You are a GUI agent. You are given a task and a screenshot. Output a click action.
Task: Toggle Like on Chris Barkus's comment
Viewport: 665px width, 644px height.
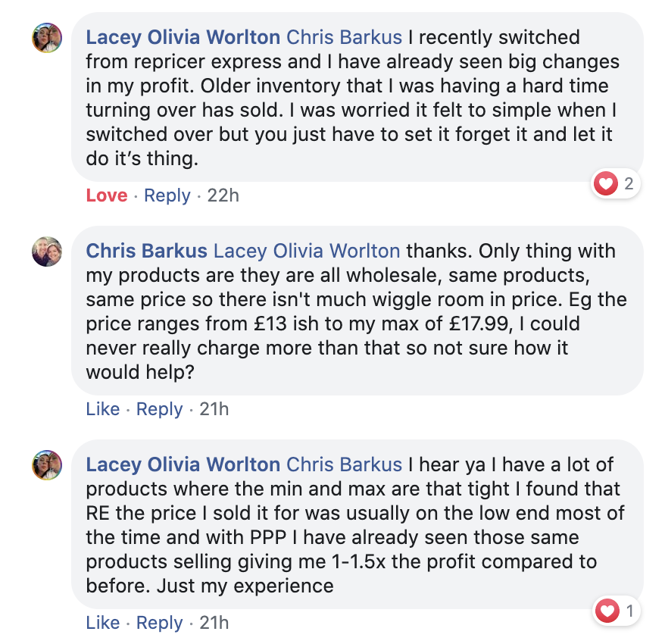(102, 409)
